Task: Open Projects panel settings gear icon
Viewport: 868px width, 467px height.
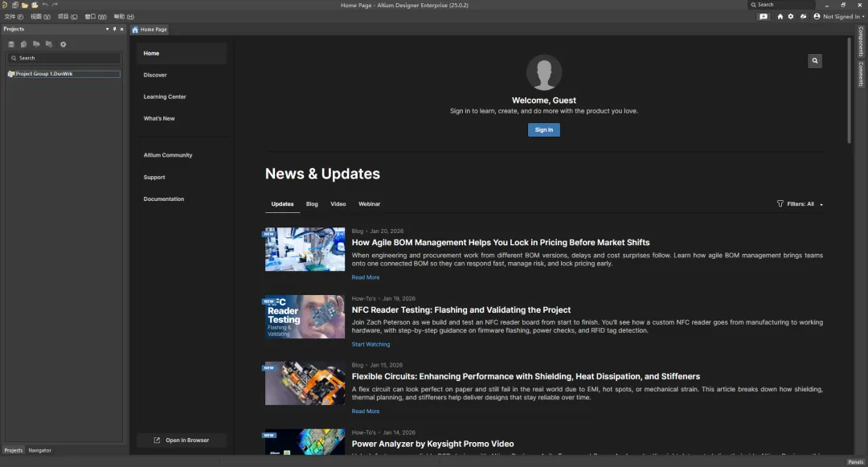Action: click(63, 44)
